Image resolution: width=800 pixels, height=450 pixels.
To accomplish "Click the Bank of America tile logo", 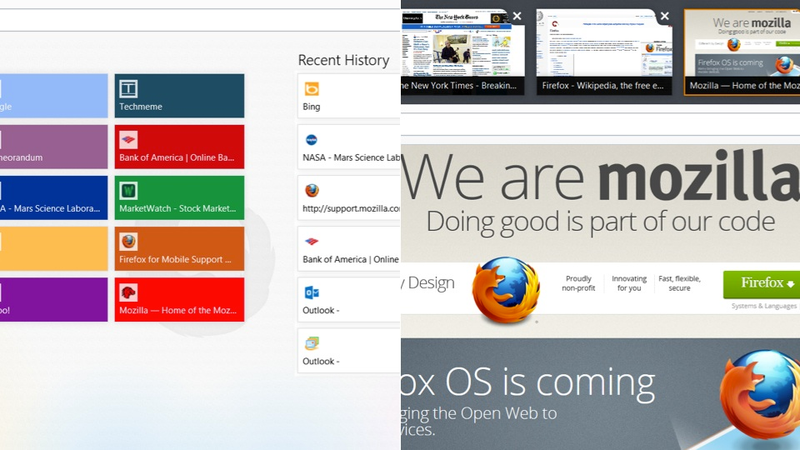I will point(128,140).
